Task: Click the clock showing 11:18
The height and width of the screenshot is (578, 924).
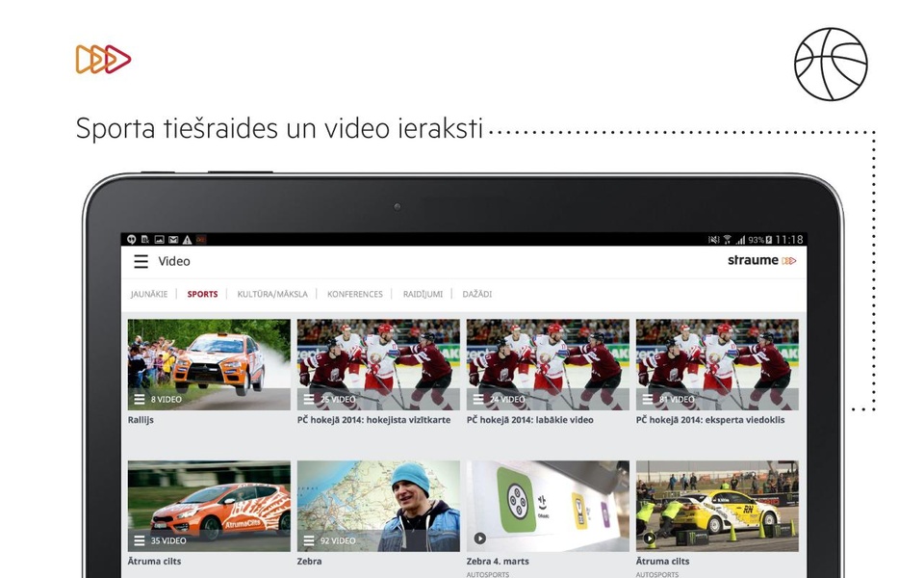Action: (789, 240)
